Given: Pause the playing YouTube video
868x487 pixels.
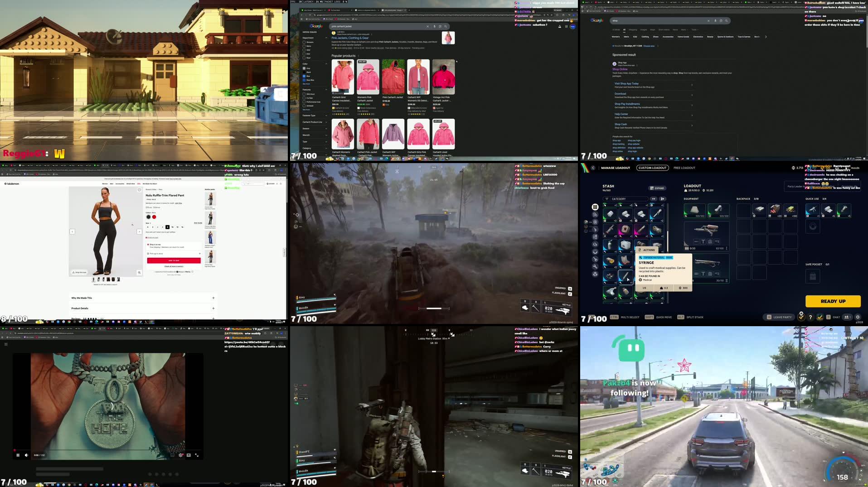Looking at the screenshot, I should click(18, 455).
